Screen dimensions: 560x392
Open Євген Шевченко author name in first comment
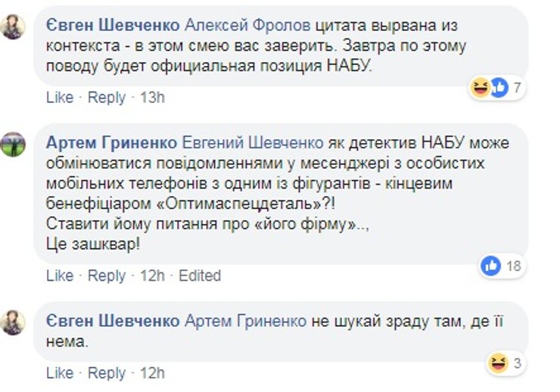pyautogui.click(x=113, y=26)
